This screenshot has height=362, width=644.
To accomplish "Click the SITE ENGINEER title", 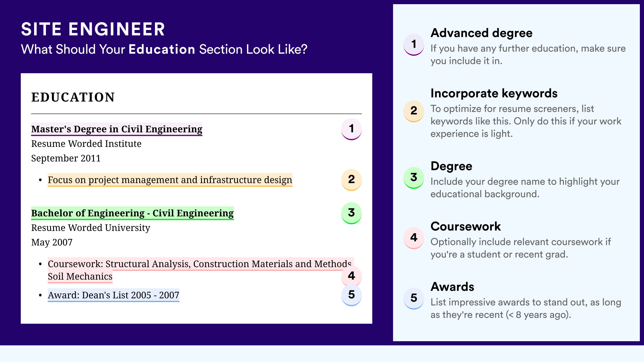I will tap(93, 29).
